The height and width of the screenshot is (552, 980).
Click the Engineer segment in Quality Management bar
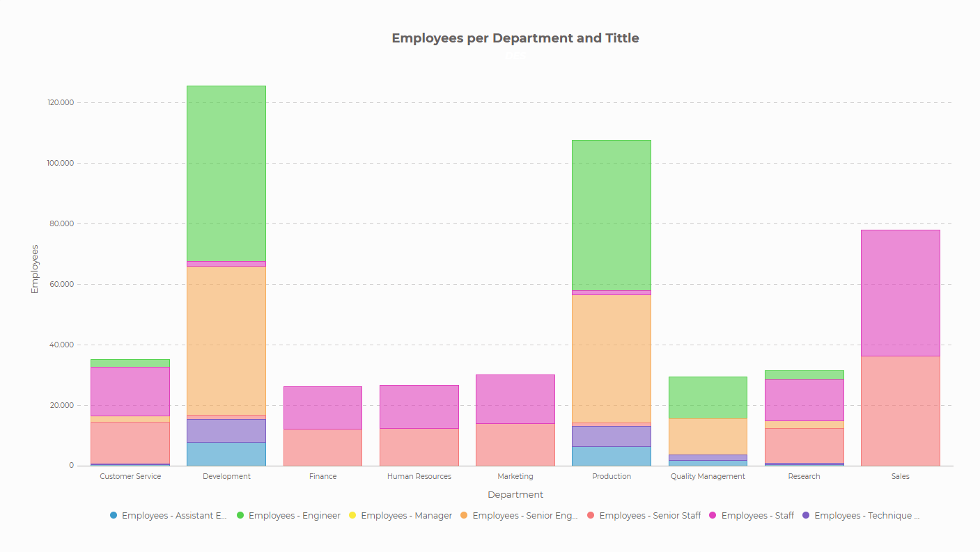click(708, 397)
